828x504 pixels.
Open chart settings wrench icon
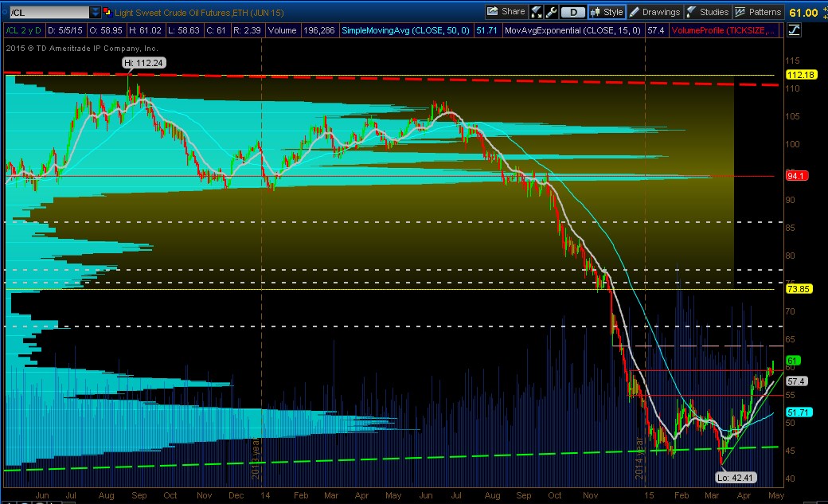552,12
